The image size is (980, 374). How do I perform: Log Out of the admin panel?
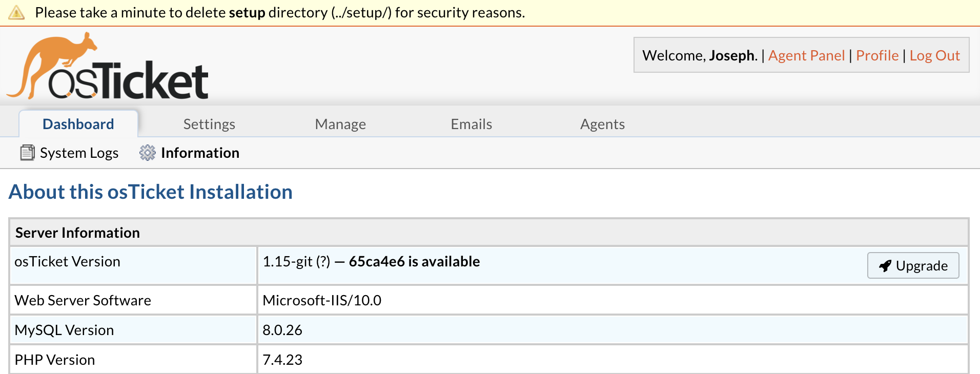point(934,55)
